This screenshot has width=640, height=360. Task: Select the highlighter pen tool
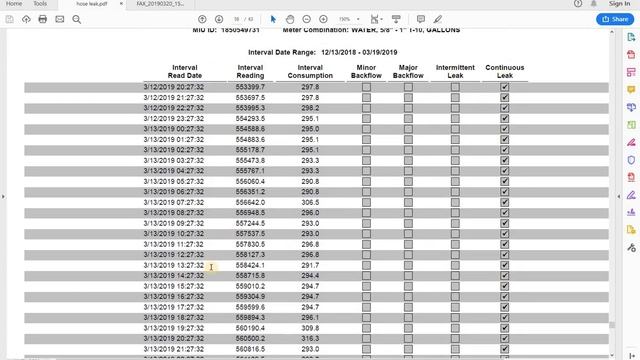[438, 19]
